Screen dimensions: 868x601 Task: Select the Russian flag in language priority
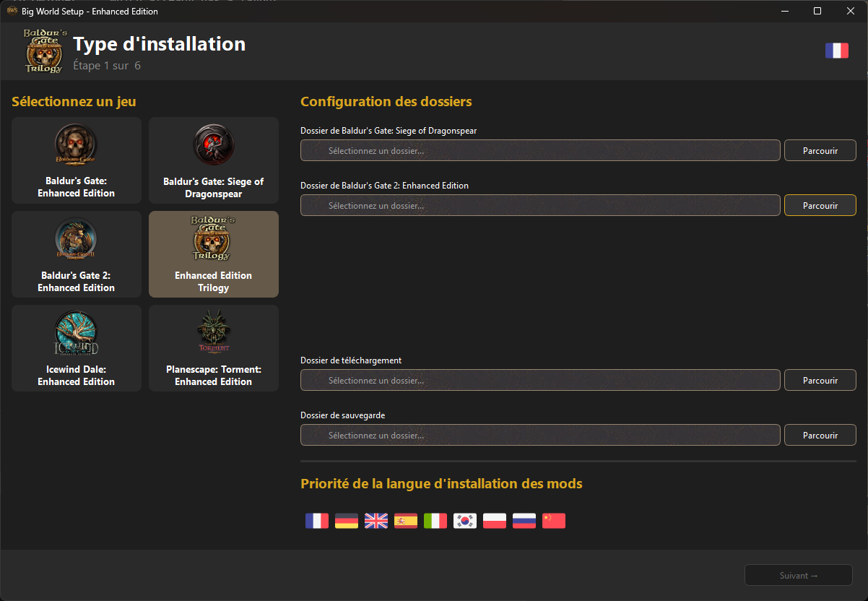tap(524, 521)
